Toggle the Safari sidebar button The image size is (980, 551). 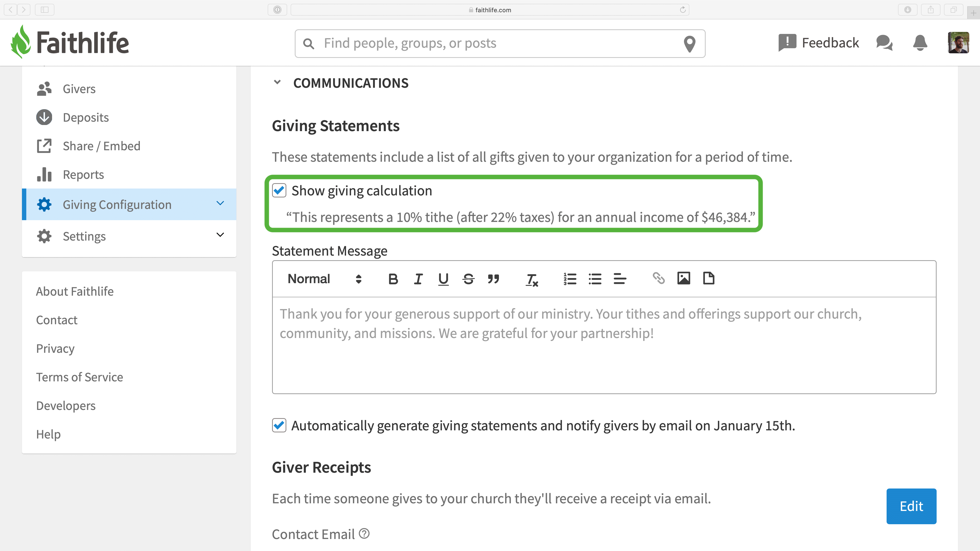(x=44, y=9)
